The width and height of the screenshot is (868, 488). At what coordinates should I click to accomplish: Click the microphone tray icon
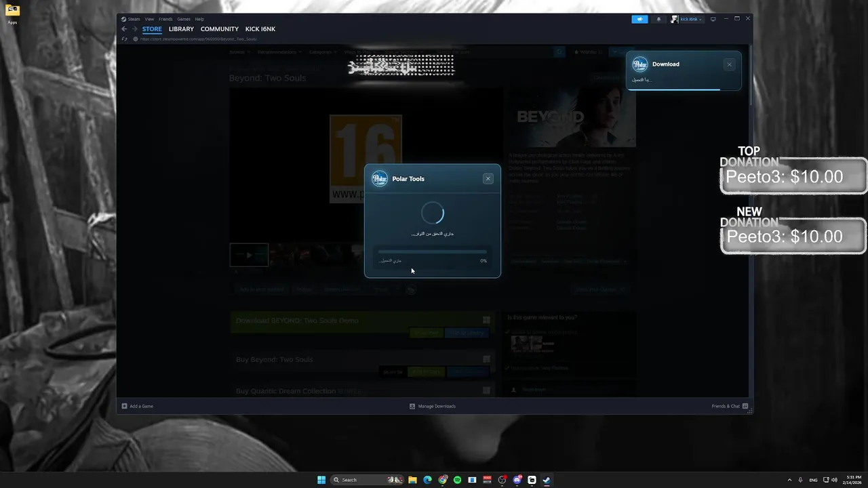click(801, 480)
